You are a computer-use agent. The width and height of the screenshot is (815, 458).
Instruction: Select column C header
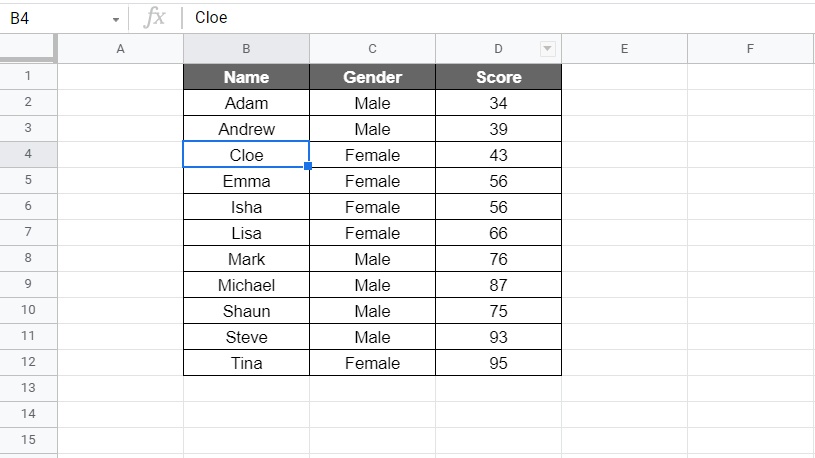pyautogui.click(x=372, y=49)
